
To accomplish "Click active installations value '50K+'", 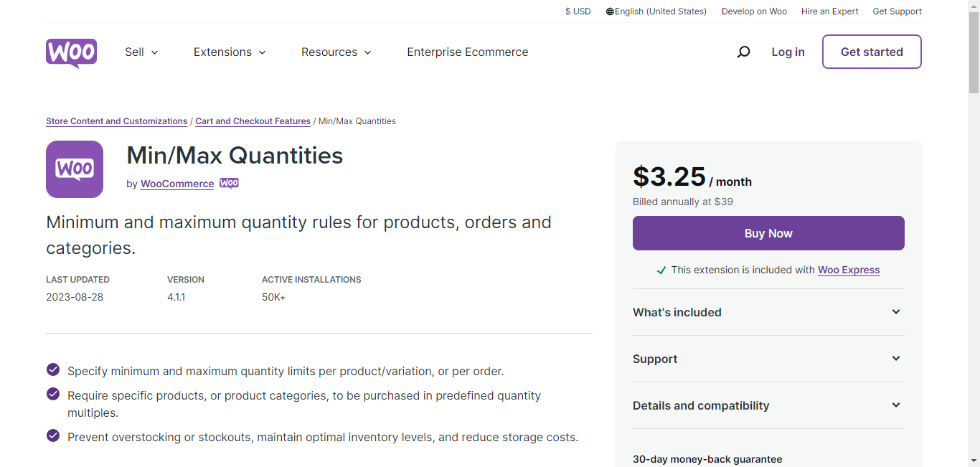I will [273, 297].
